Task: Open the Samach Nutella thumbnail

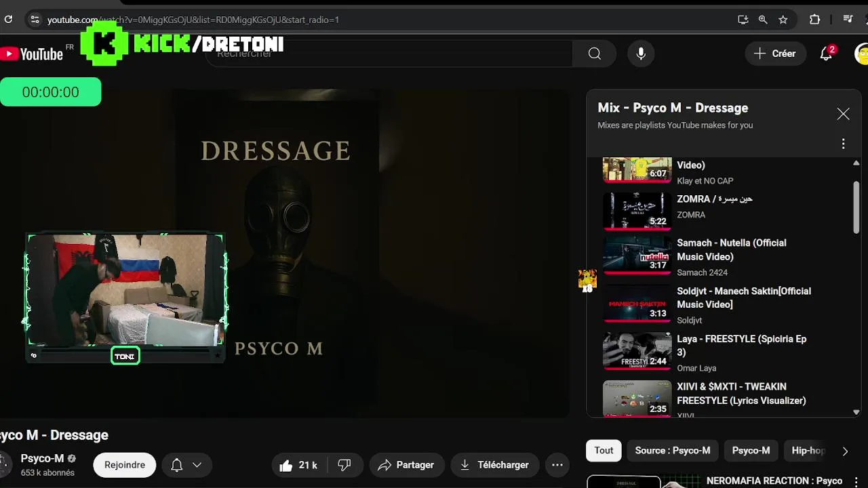Action: tap(637, 256)
